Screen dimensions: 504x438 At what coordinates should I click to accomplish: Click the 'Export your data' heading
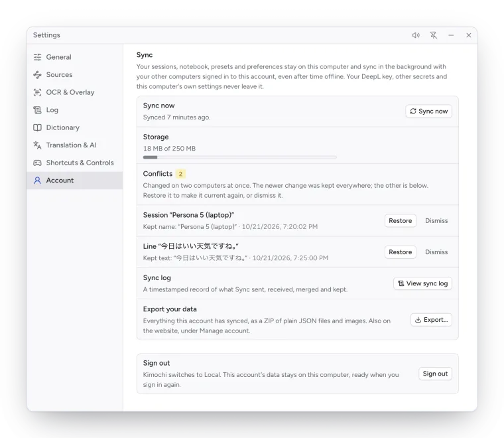pyautogui.click(x=170, y=309)
